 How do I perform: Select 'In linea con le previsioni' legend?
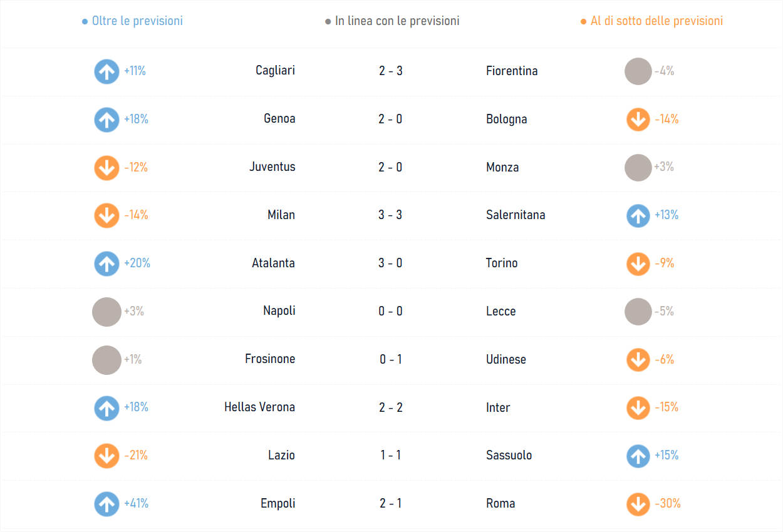[x=392, y=21]
